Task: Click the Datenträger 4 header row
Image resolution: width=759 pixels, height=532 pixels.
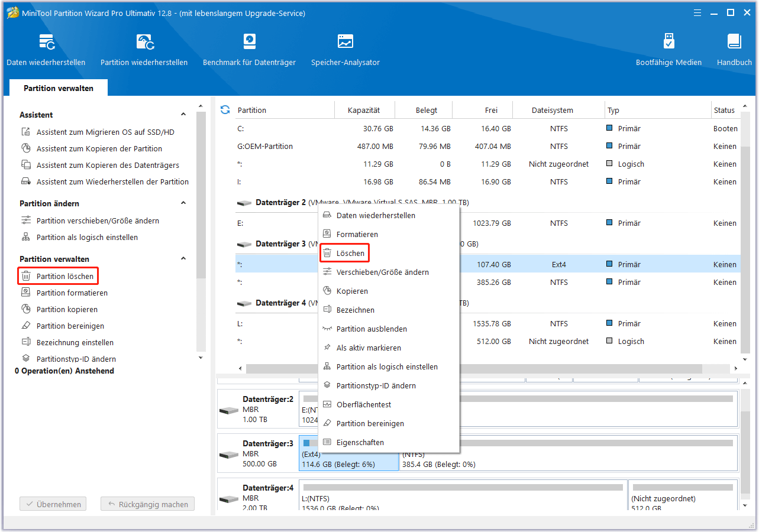Action: [x=487, y=303]
